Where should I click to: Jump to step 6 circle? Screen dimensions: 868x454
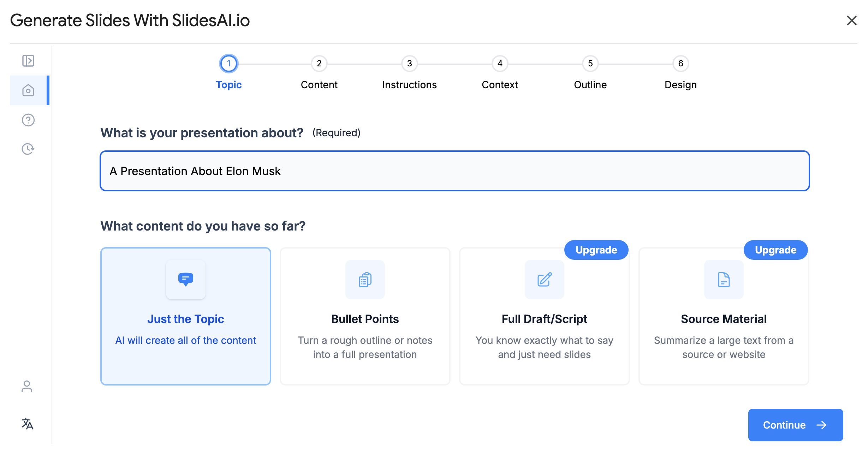point(681,64)
